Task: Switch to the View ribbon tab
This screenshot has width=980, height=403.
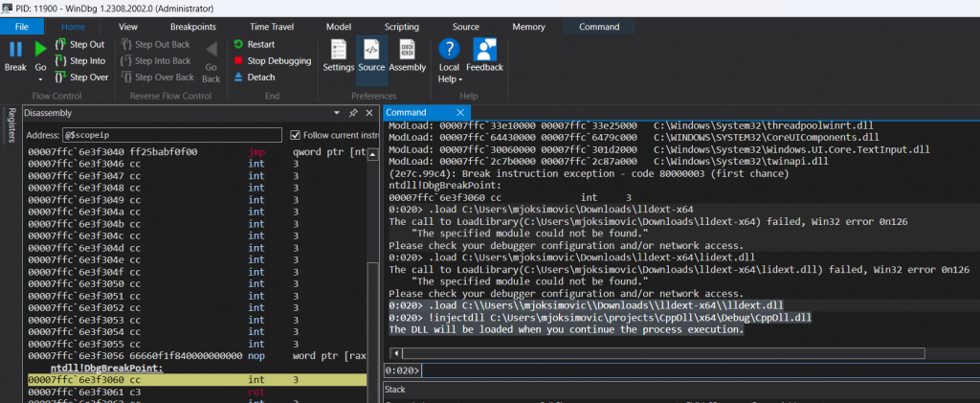Action: [128, 27]
